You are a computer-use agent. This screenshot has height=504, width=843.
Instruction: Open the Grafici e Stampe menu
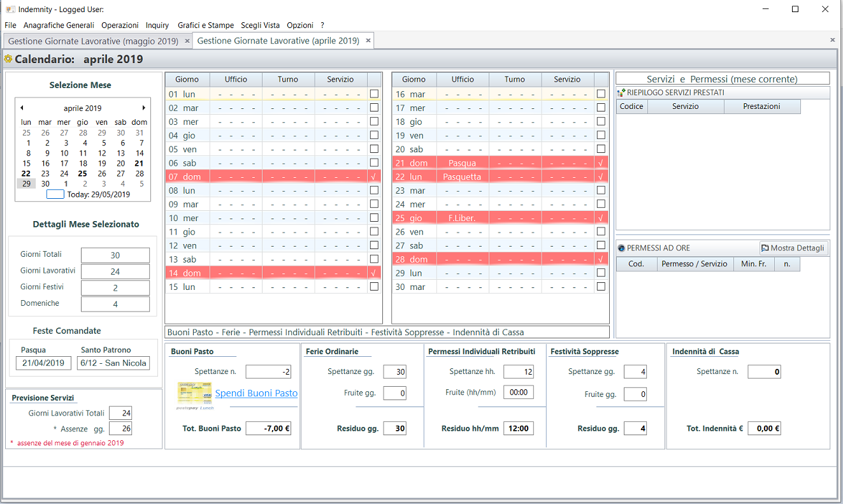pyautogui.click(x=206, y=25)
